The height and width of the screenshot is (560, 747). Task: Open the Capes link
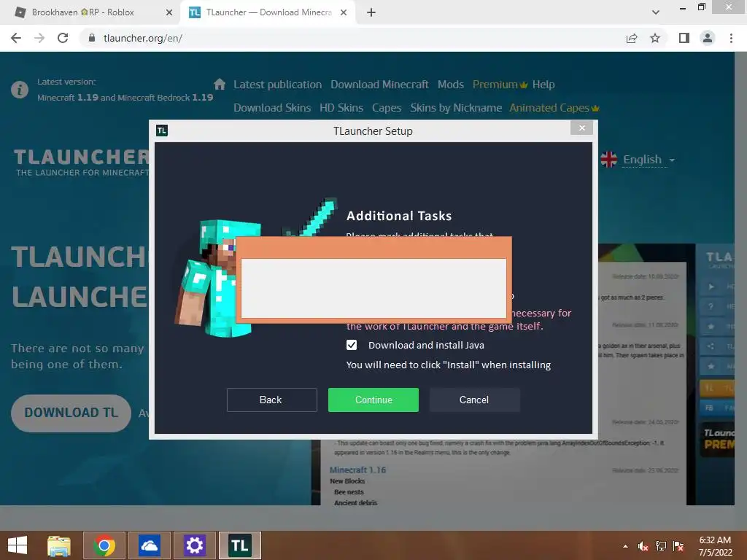click(387, 108)
